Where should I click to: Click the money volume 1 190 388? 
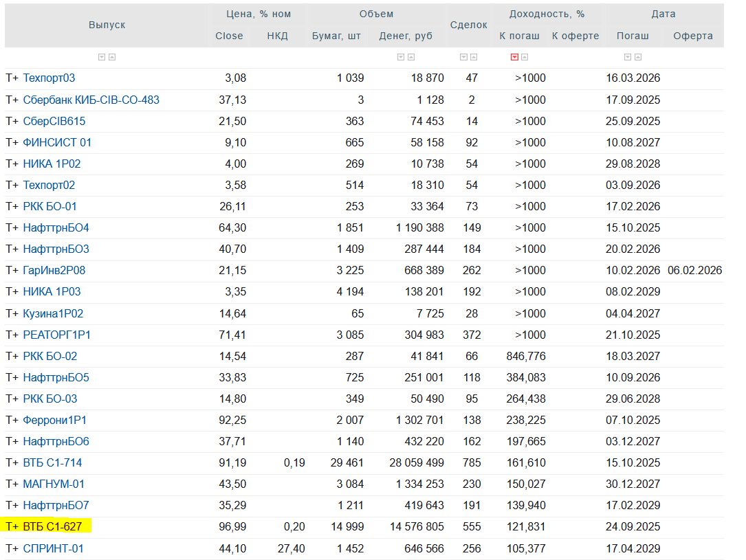420,228
